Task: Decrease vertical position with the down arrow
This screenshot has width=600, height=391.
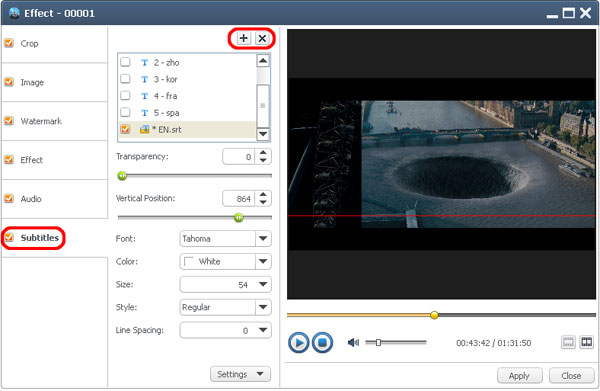Action: point(263,202)
